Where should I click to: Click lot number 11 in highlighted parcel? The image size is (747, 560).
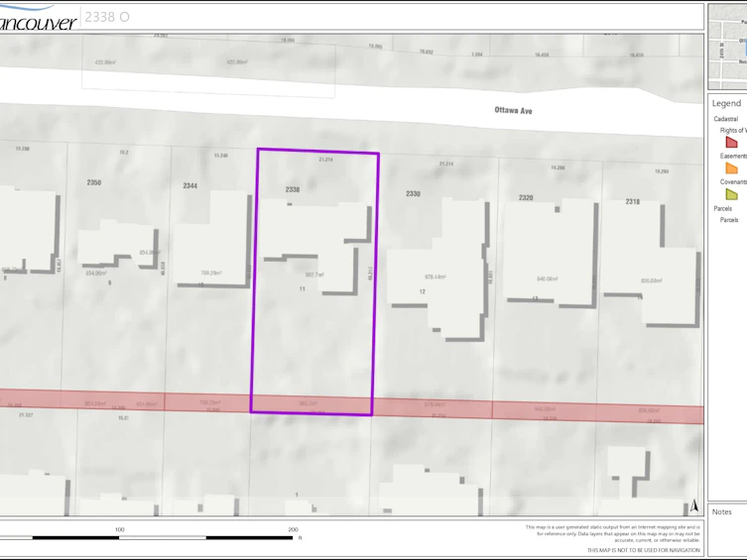[x=302, y=288]
